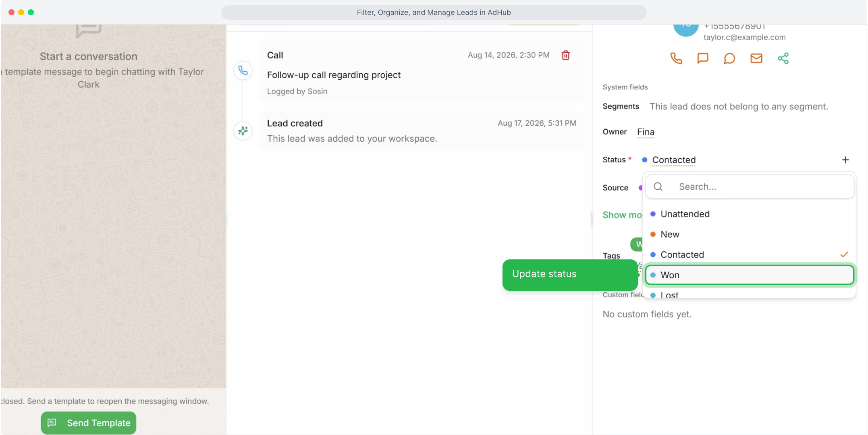Click 'Logged by Sosin' text
This screenshot has height=435, width=868.
[x=297, y=91]
